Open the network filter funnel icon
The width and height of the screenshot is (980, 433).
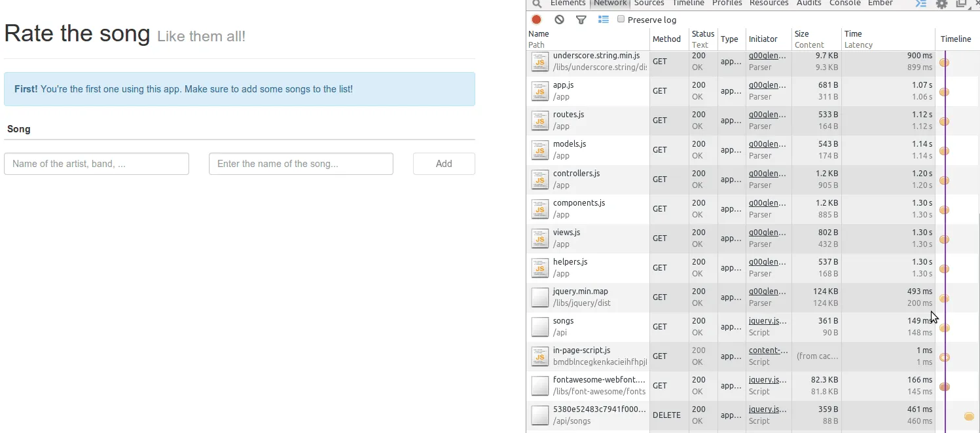pyautogui.click(x=581, y=20)
